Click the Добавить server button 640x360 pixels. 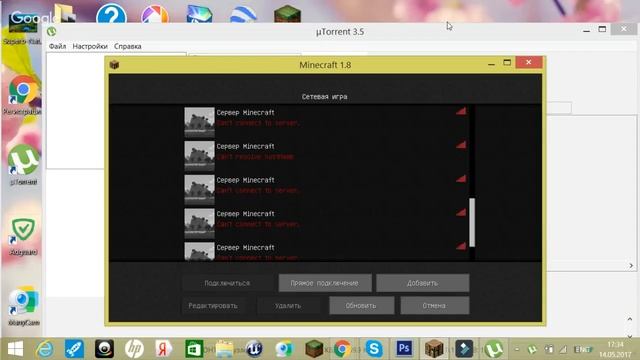click(422, 283)
